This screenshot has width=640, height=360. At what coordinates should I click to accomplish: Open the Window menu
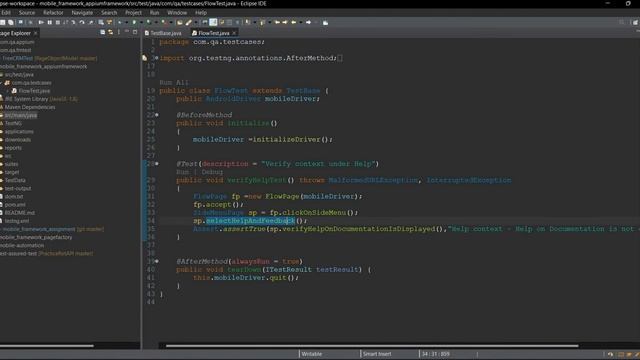point(177,13)
